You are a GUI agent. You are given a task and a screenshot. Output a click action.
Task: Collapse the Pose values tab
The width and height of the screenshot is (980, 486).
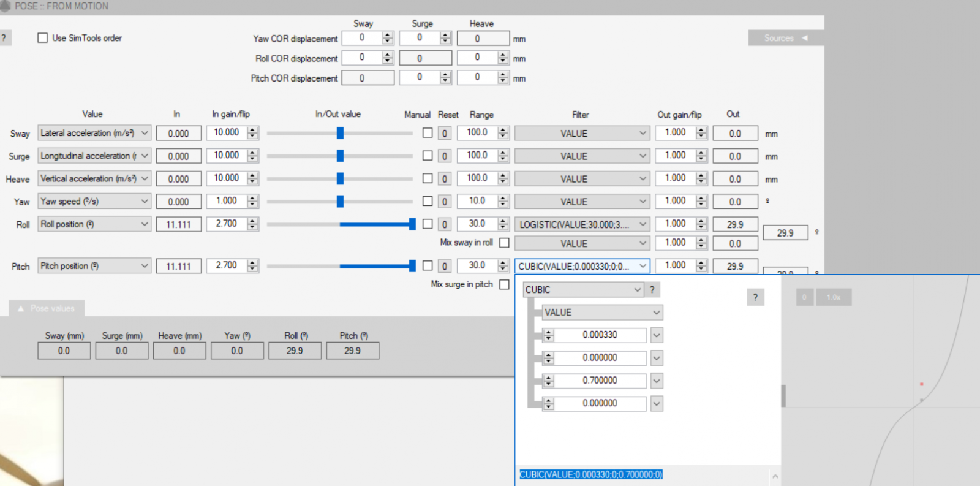[47, 309]
